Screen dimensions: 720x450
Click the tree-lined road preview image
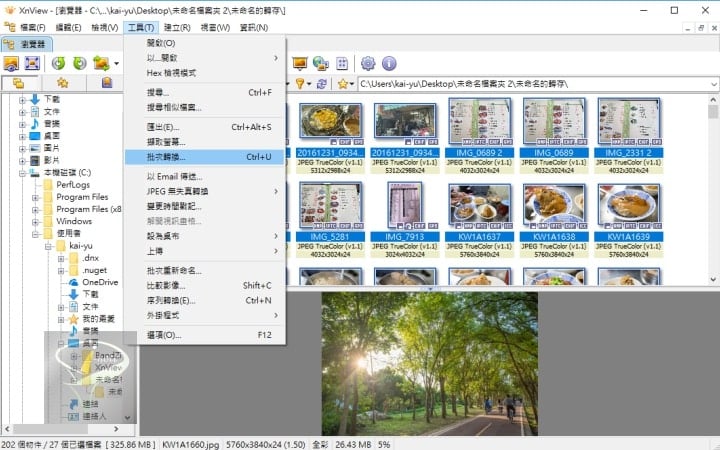430,364
